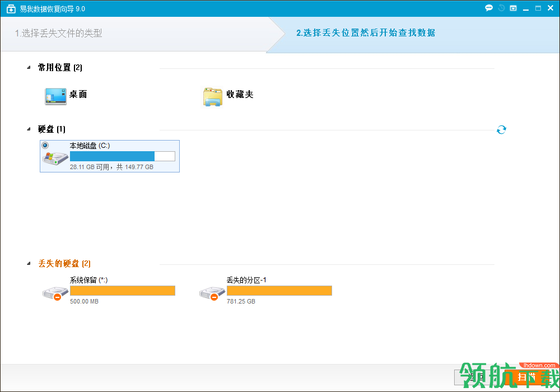Click the 常用位置 (2) heading

[60, 67]
